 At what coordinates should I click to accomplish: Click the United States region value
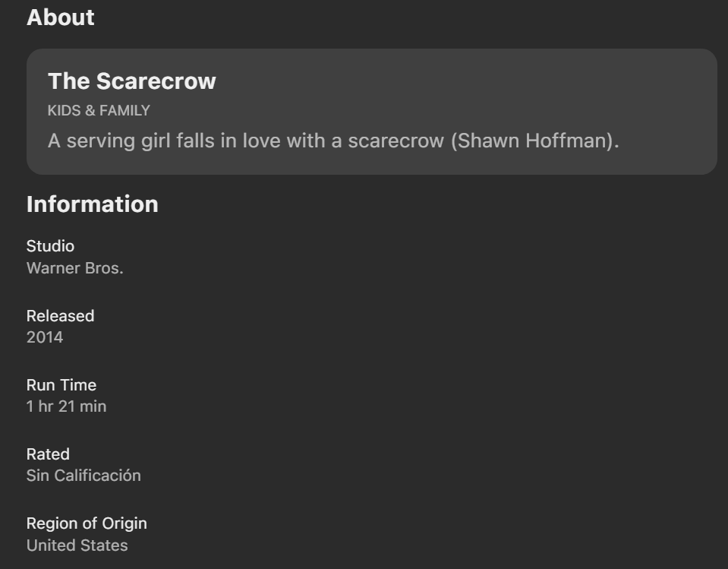(x=77, y=545)
